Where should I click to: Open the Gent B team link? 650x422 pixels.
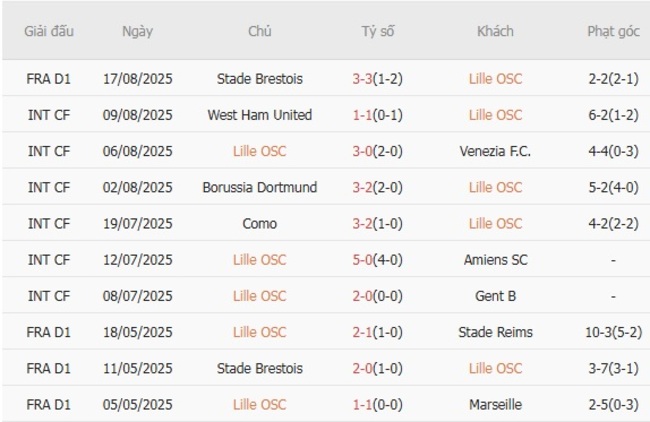[x=495, y=295]
